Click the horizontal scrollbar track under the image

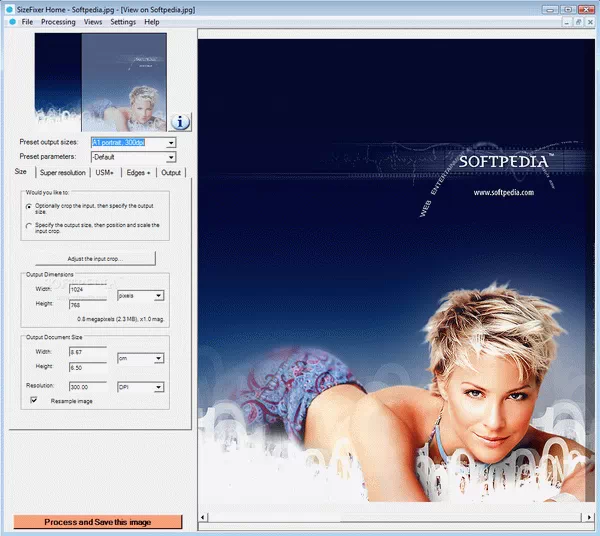pyautogui.click(x=400, y=518)
